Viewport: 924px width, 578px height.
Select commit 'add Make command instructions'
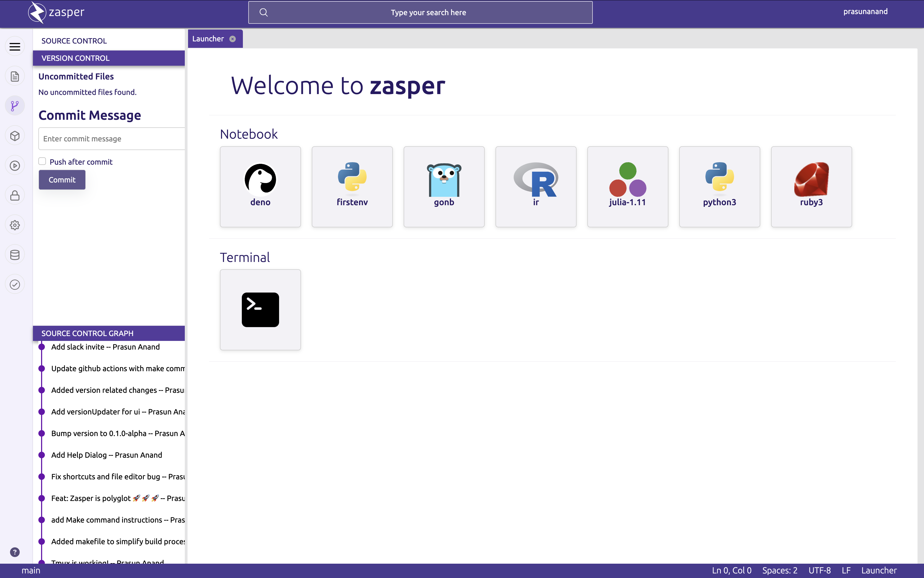point(118,520)
